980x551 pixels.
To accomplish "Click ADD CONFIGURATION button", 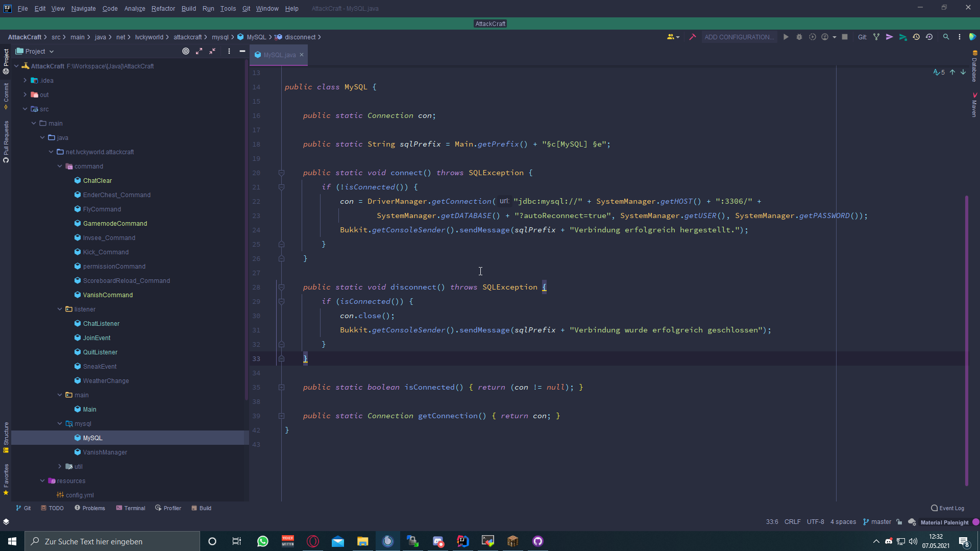I will (739, 37).
